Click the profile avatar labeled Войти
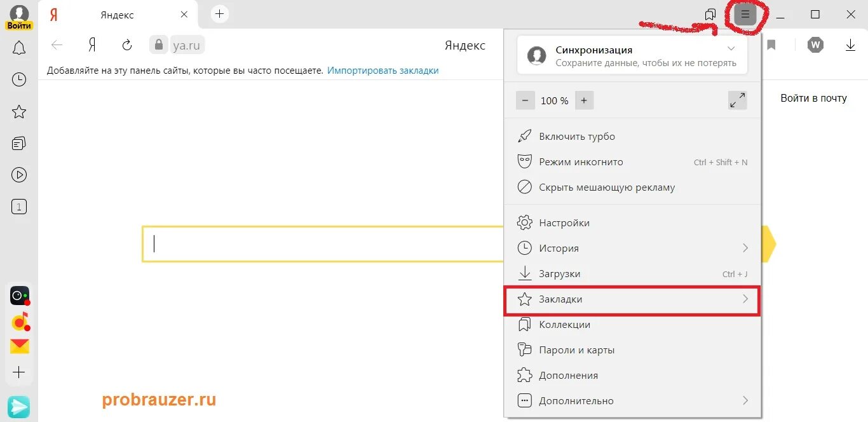The image size is (868, 422). pos(19,17)
